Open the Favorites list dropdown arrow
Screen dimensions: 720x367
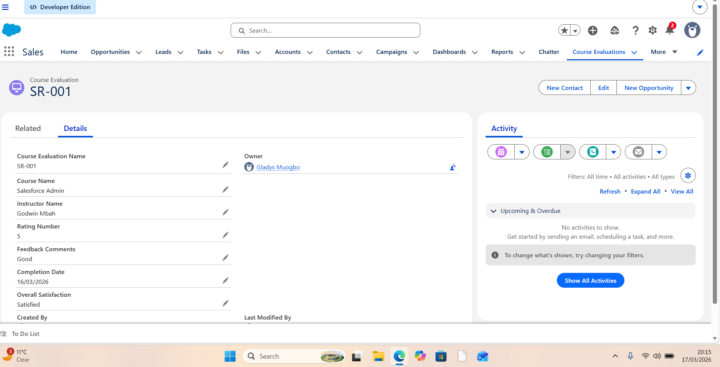pyautogui.click(x=575, y=30)
